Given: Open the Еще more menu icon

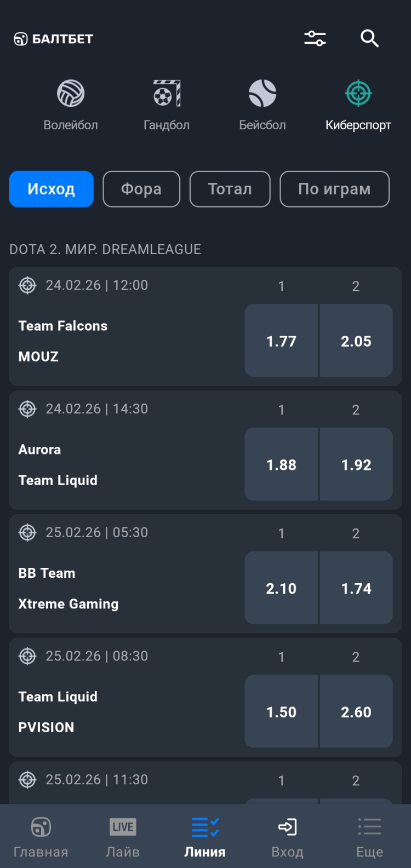Looking at the screenshot, I should [370, 827].
